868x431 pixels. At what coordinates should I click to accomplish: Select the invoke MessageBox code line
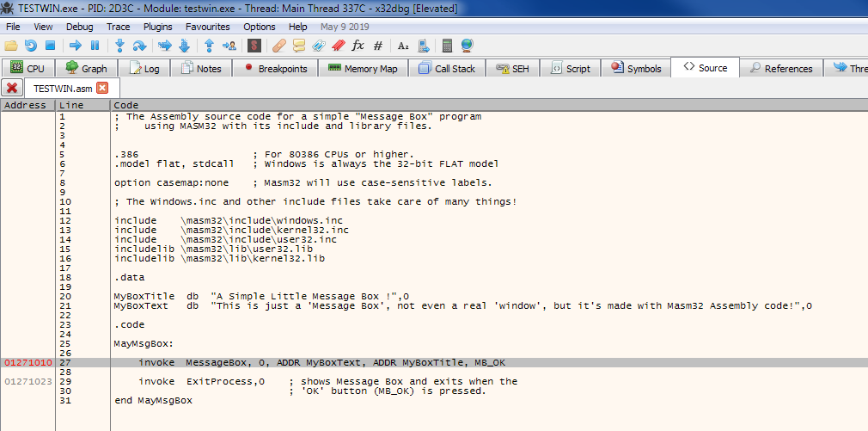tap(321, 363)
